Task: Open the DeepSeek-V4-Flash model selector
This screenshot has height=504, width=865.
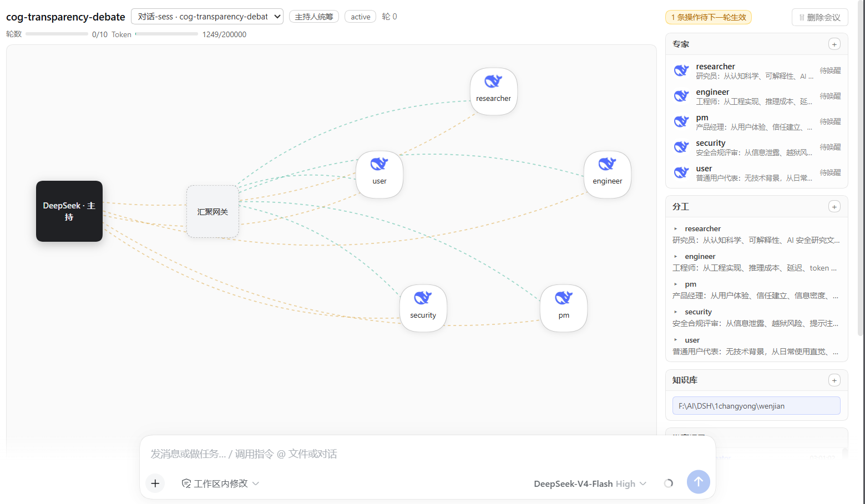Action: (x=590, y=483)
